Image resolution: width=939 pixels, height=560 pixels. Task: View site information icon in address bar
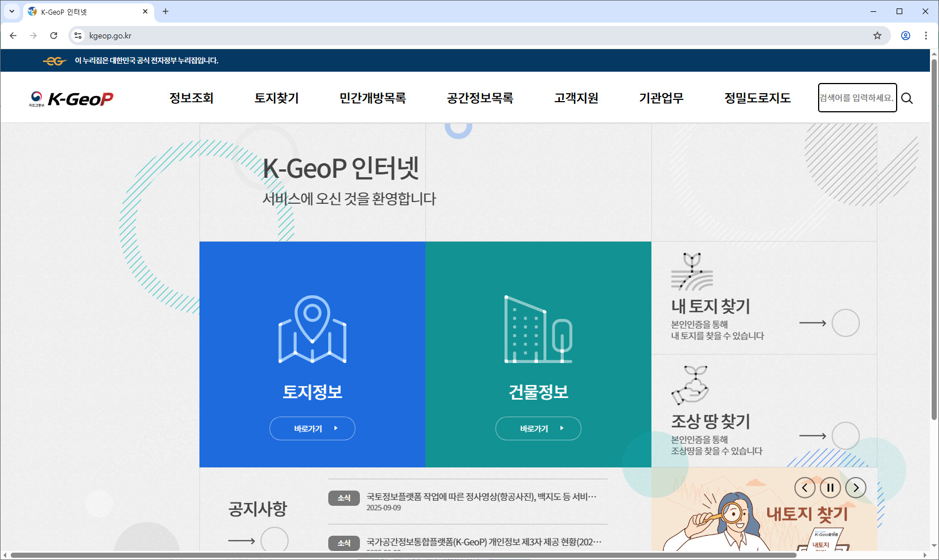click(78, 36)
